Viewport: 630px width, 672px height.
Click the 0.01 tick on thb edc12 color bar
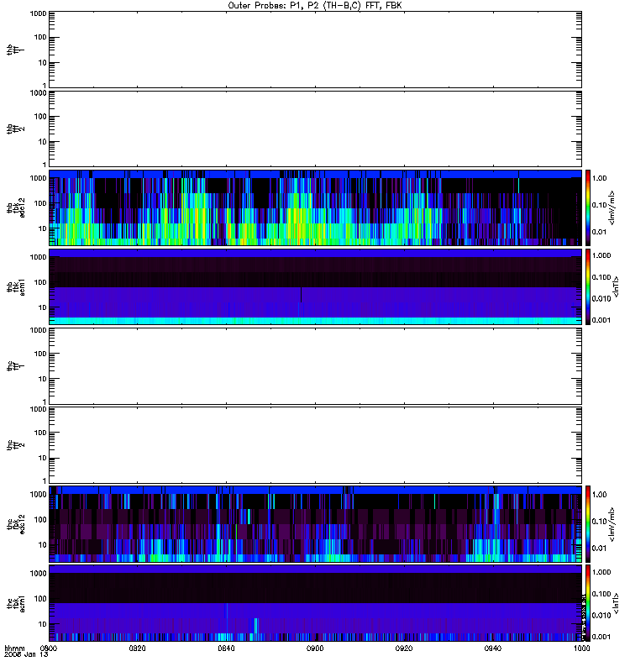(x=599, y=232)
